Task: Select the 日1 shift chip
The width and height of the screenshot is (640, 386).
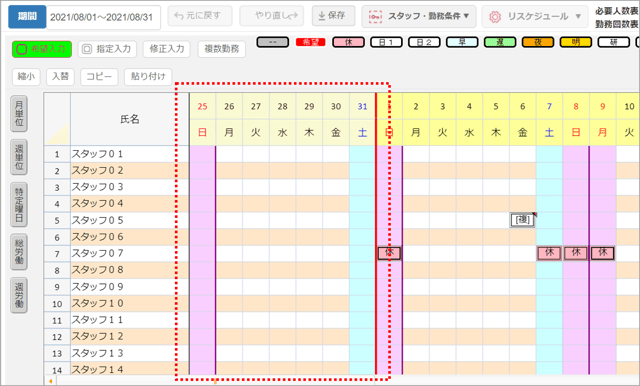Action: (387, 42)
